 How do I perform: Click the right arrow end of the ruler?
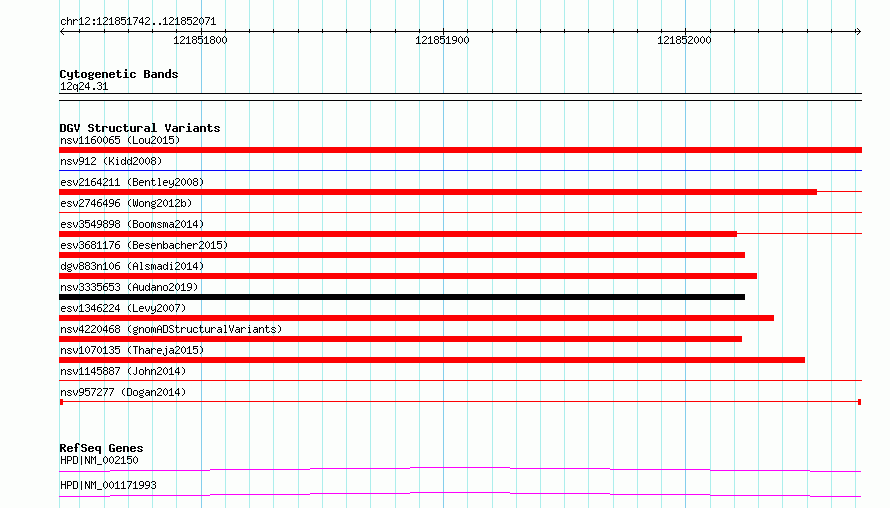tap(858, 31)
